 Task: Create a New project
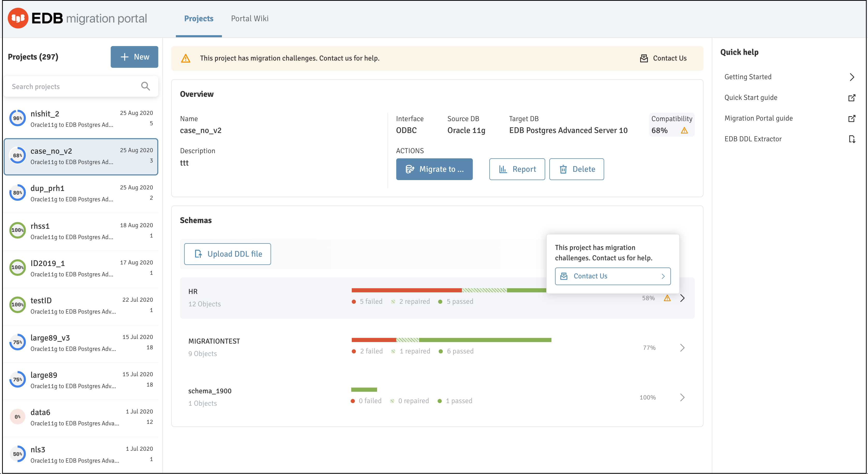(134, 57)
